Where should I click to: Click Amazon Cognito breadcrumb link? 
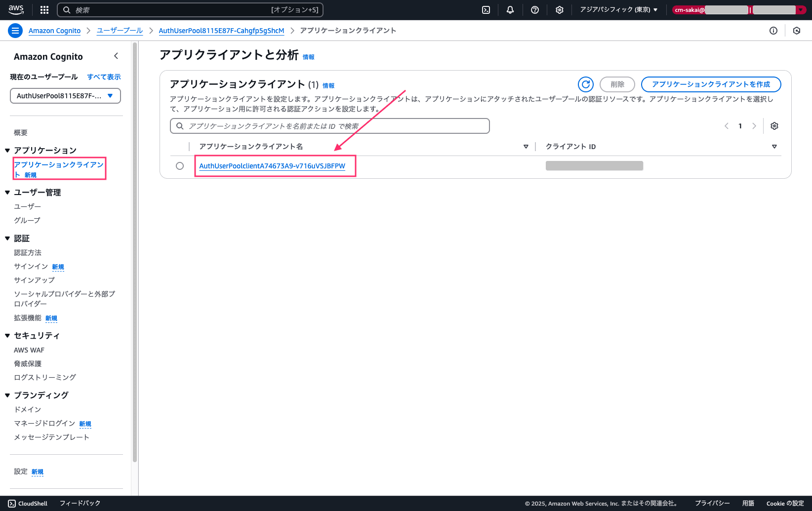54,31
